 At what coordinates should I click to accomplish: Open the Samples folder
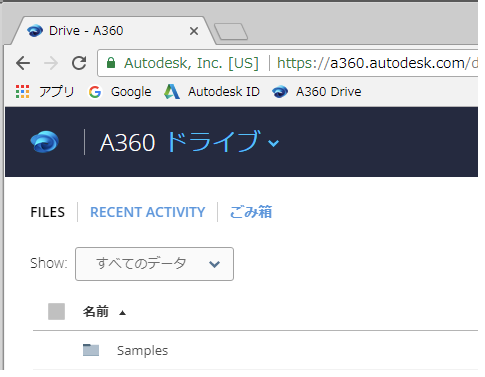142,350
